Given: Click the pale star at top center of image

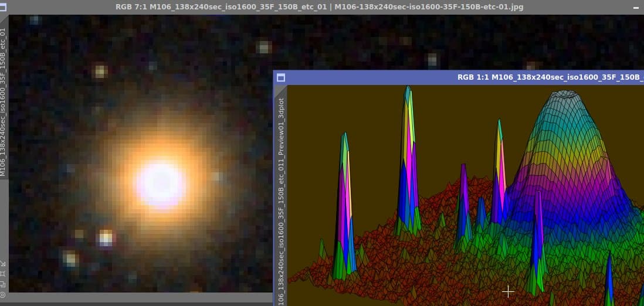Looking at the screenshot, I should pyautogui.click(x=264, y=47).
